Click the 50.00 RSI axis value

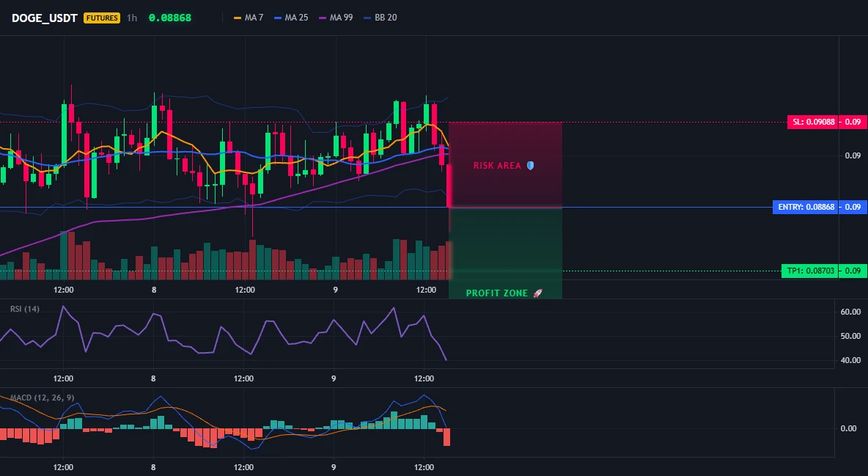click(x=850, y=336)
